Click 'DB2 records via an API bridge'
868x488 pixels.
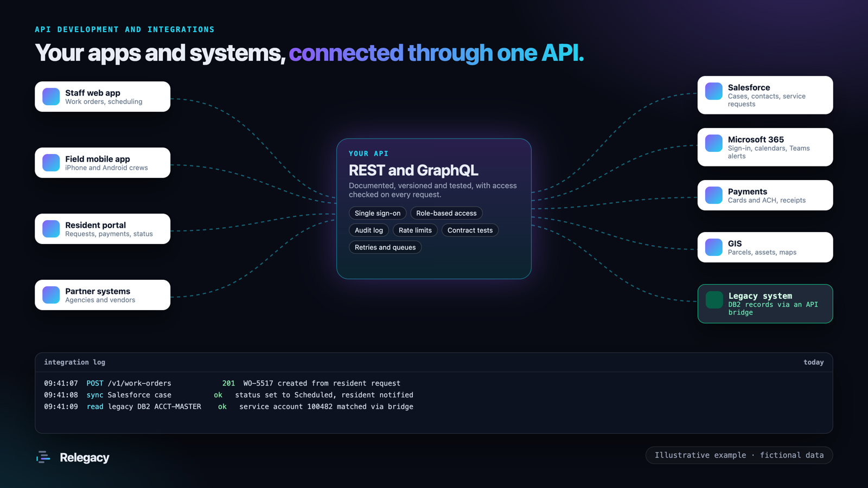(773, 309)
